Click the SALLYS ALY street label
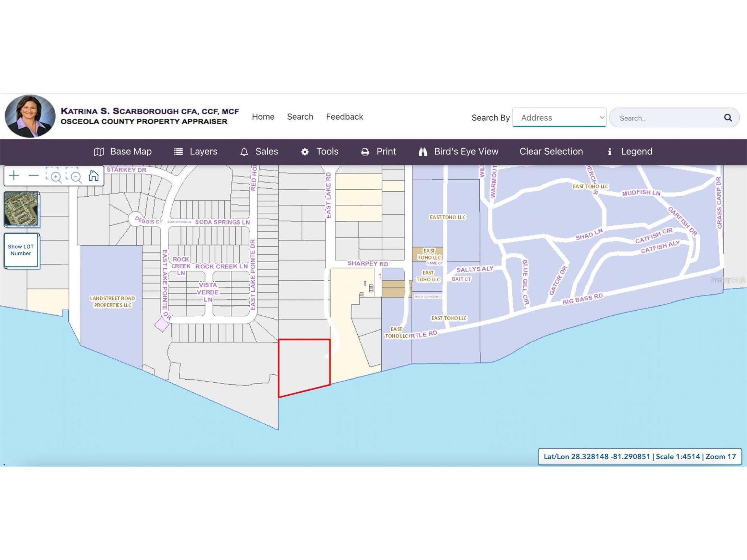The height and width of the screenshot is (560, 747). click(475, 269)
